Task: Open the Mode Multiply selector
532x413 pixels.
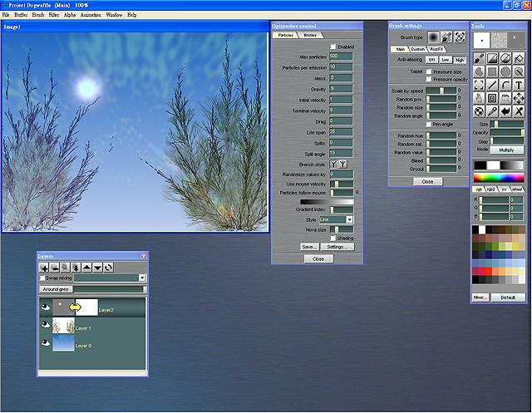Action: pos(506,150)
